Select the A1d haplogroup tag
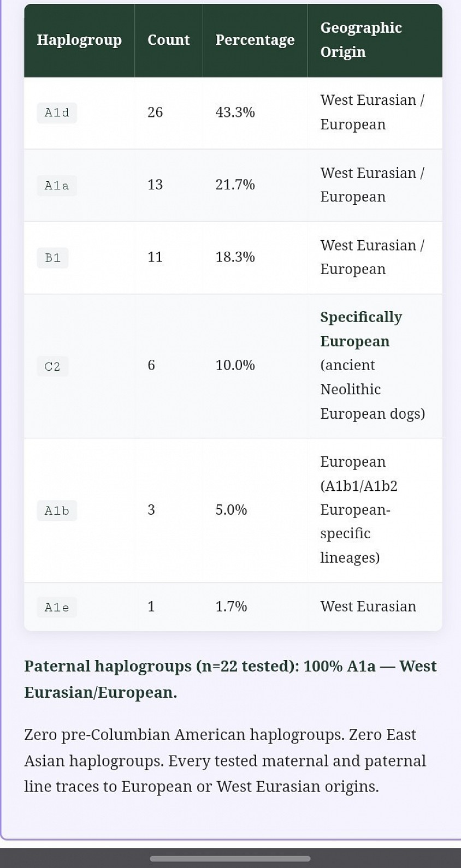This screenshot has width=461, height=868. point(57,113)
